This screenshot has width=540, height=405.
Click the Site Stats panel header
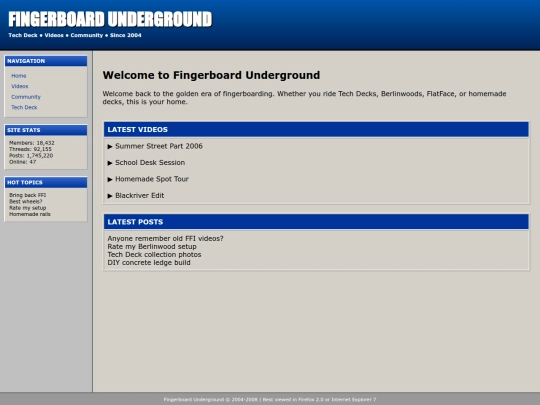click(x=46, y=130)
